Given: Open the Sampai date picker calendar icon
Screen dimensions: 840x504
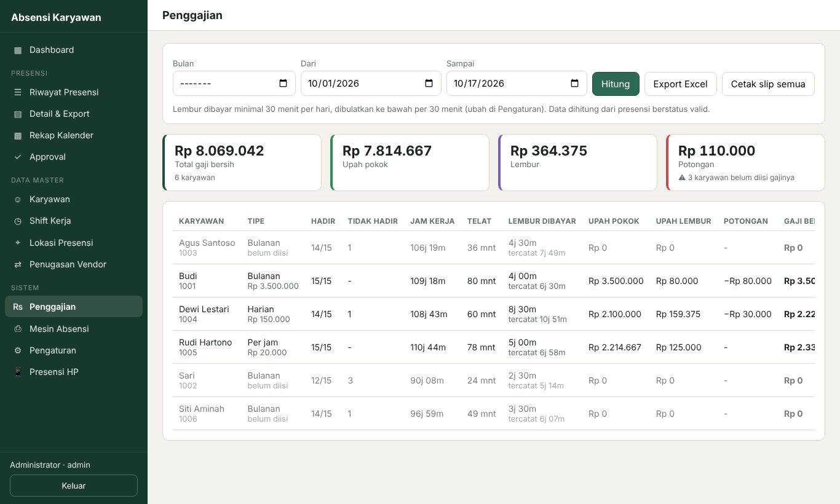Looking at the screenshot, I should click(574, 84).
